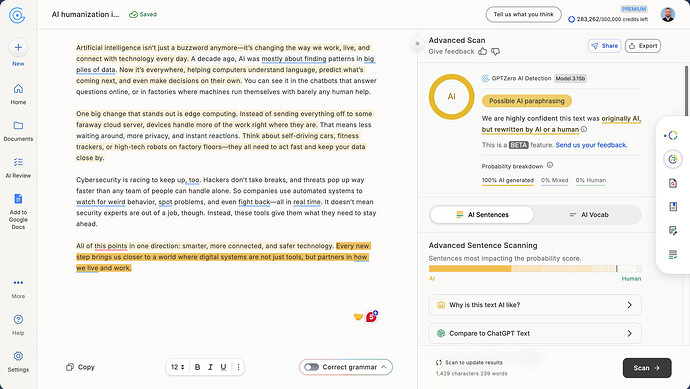This screenshot has height=389, width=690.
Task: Click the yellow heart emoji badge
Action: 358,316
